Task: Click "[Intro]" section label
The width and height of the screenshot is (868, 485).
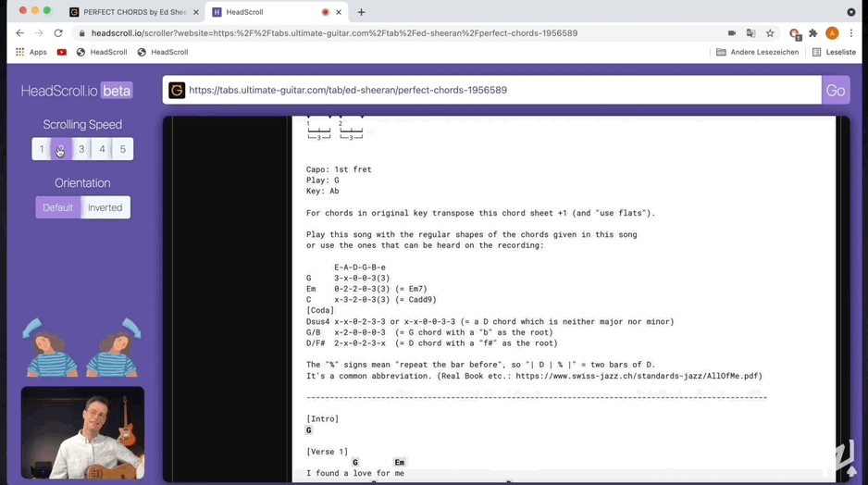Action: point(322,419)
